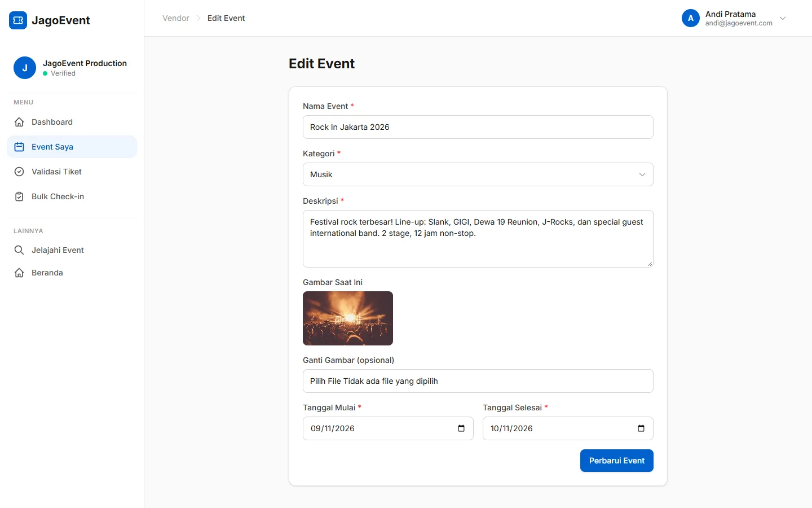
Task: Expand the user account menu chevron
Action: point(783,18)
